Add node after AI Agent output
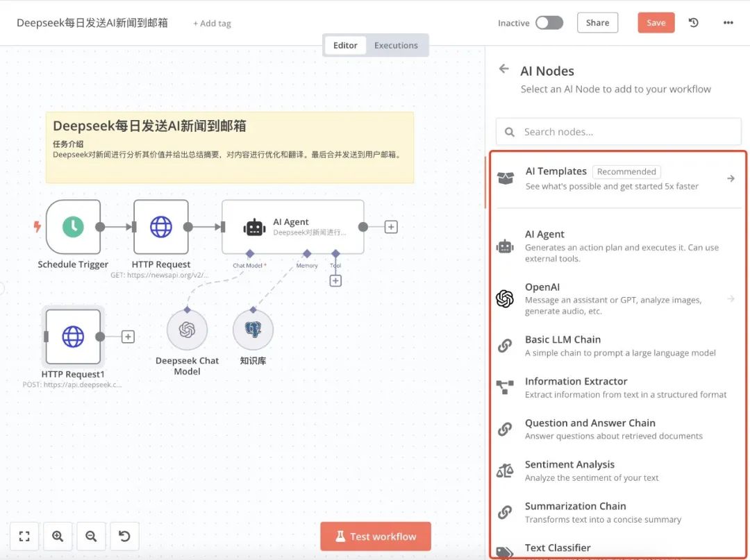The height and width of the screenshot is (560, 750). click(391, 227)
